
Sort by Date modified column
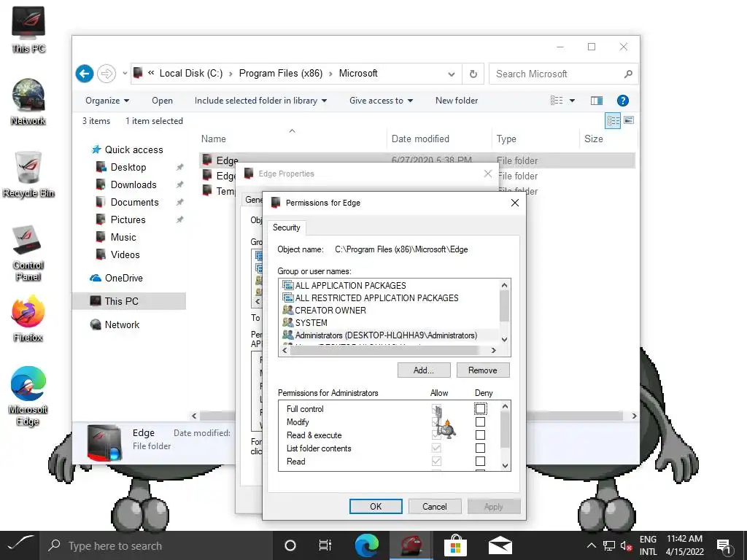click(x=420, y=139)
